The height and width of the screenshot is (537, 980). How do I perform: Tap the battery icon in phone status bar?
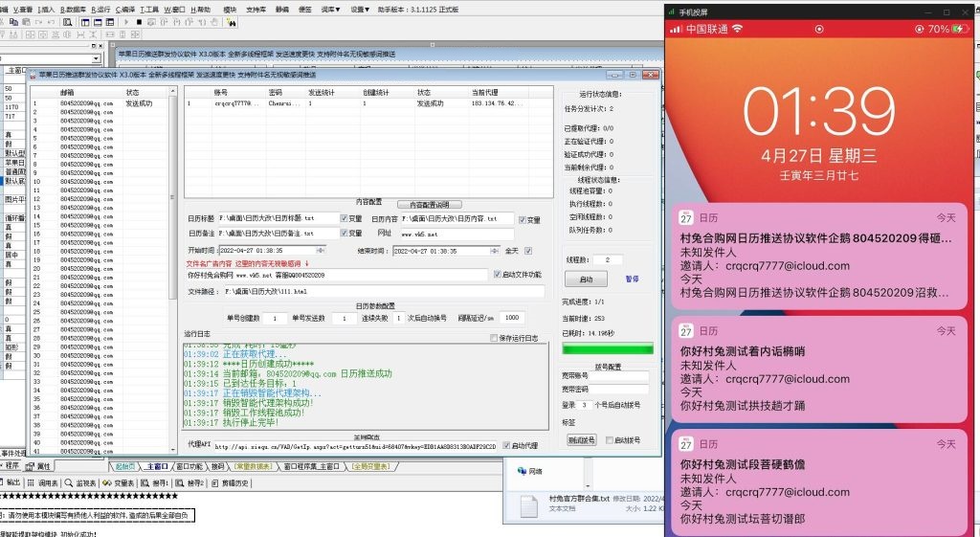[x=962, y=30]
